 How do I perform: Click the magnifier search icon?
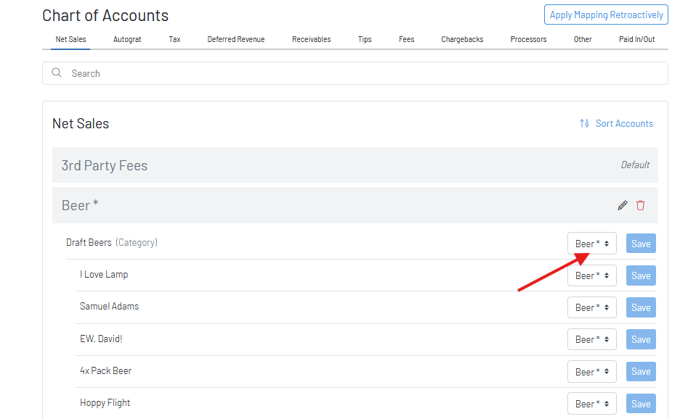pyautogui.click(x=57, y=73)
